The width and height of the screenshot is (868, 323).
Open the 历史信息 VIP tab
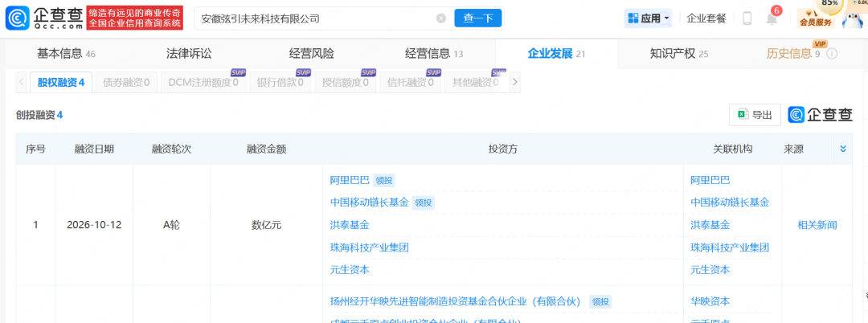(793, 54)
